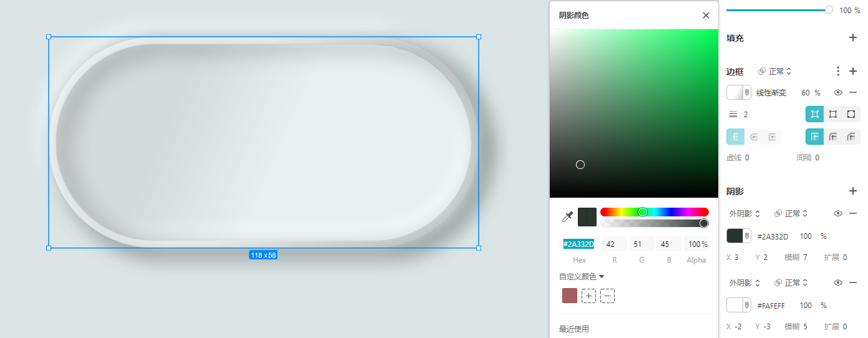868x338 pixels.
Task: Click the opacity slider at the top
Action: (779, 10)
